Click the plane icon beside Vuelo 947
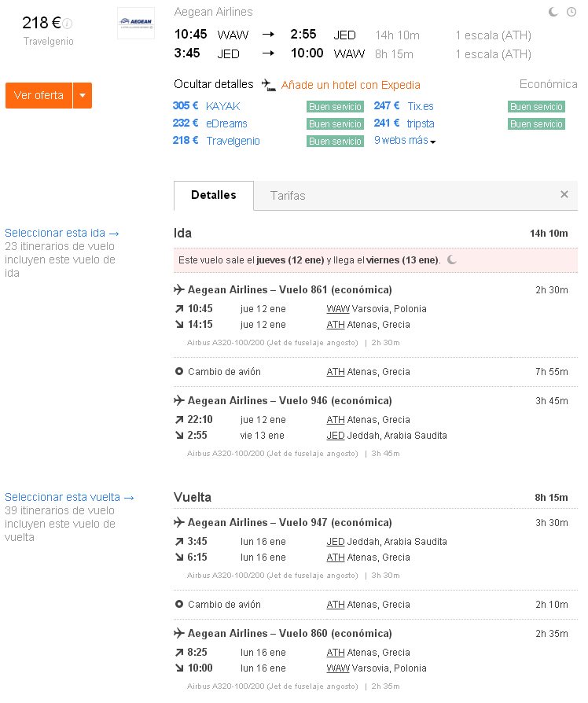 pos(178,522)
